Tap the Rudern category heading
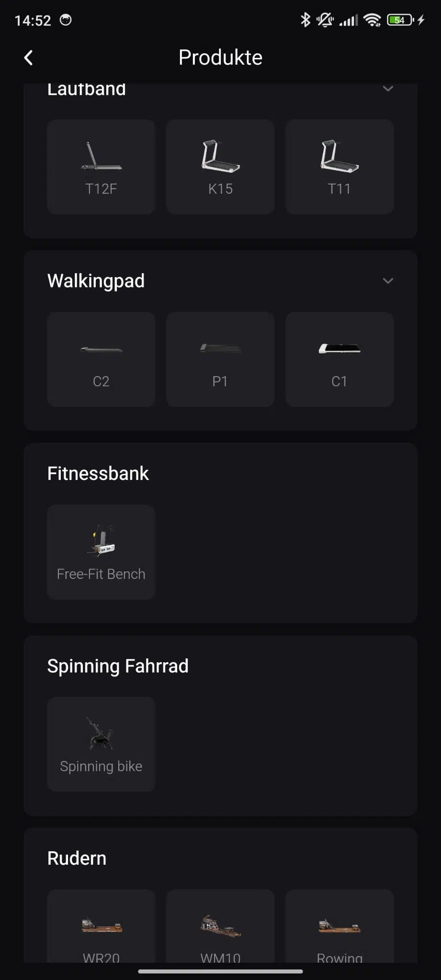This screenshot has width=441, height=980. 77,858
